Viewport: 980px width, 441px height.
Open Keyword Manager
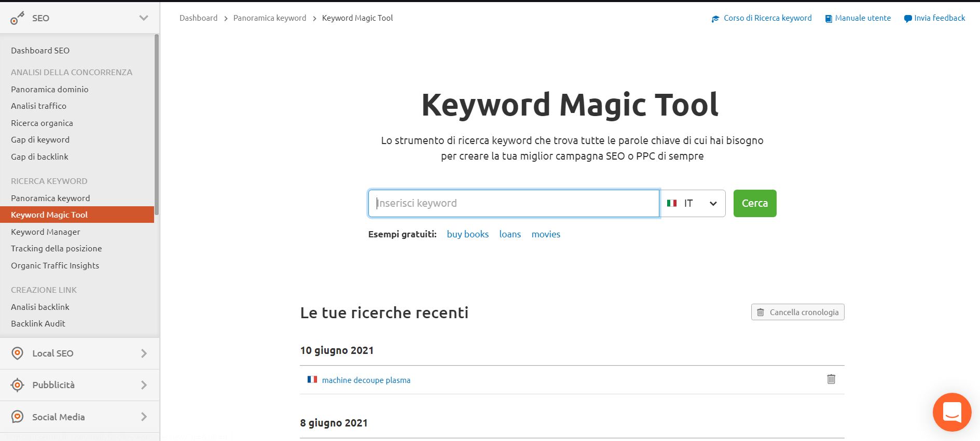[x=45, y=232]
